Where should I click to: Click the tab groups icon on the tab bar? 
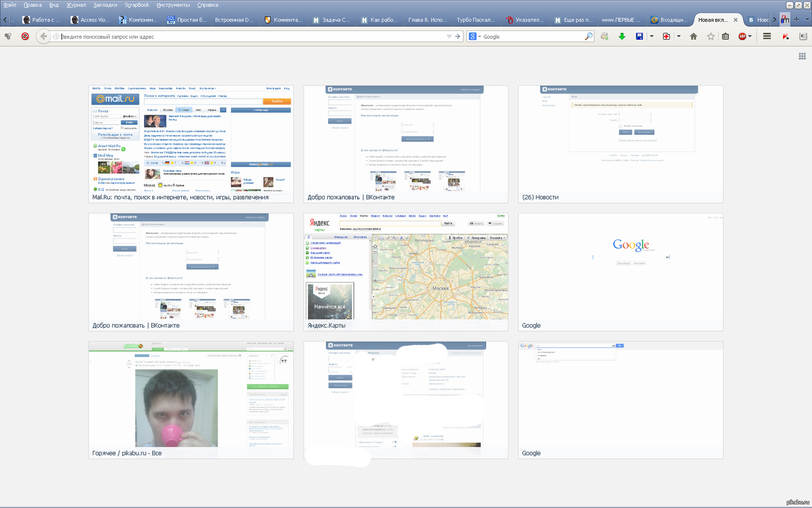click(785, 20)
